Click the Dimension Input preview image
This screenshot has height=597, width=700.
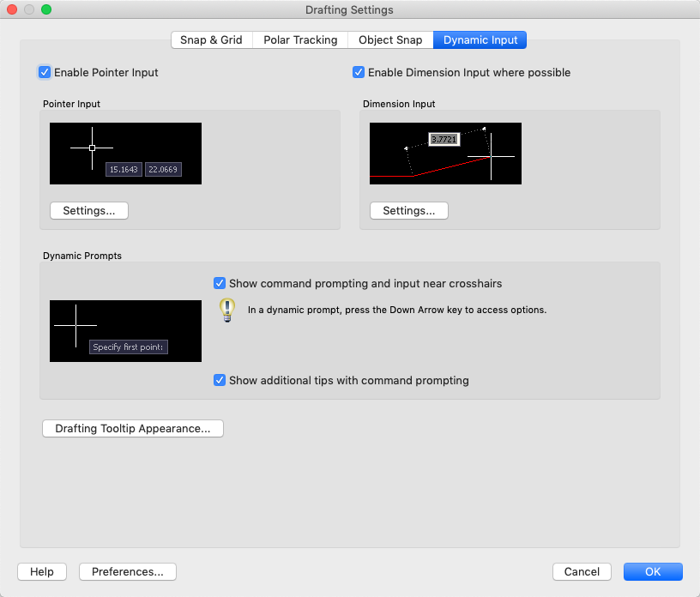pyautogui.click(x=445, y=154)
